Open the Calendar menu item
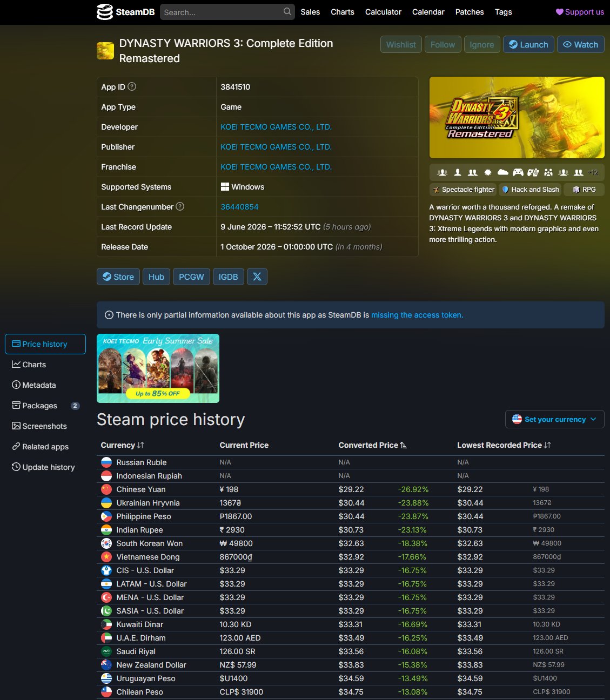Image resolution: width=610 pixels, height=700 pixels. coord(428,12)
